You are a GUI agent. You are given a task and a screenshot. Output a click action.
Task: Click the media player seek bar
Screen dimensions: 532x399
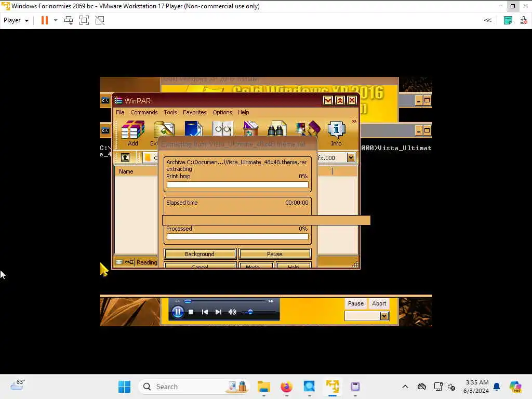click(225, 301)
